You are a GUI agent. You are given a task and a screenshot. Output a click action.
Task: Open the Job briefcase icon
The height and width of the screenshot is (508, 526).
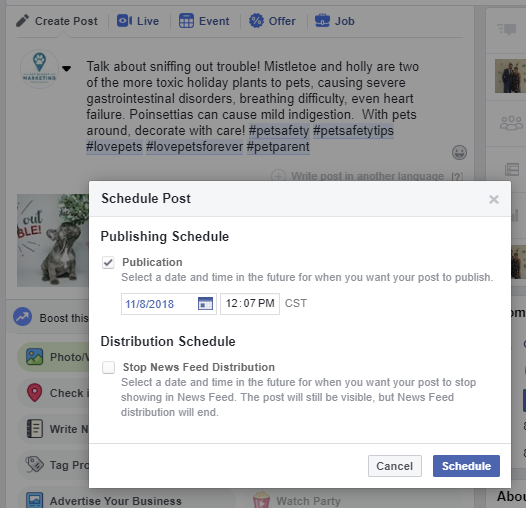coord(322,21)
